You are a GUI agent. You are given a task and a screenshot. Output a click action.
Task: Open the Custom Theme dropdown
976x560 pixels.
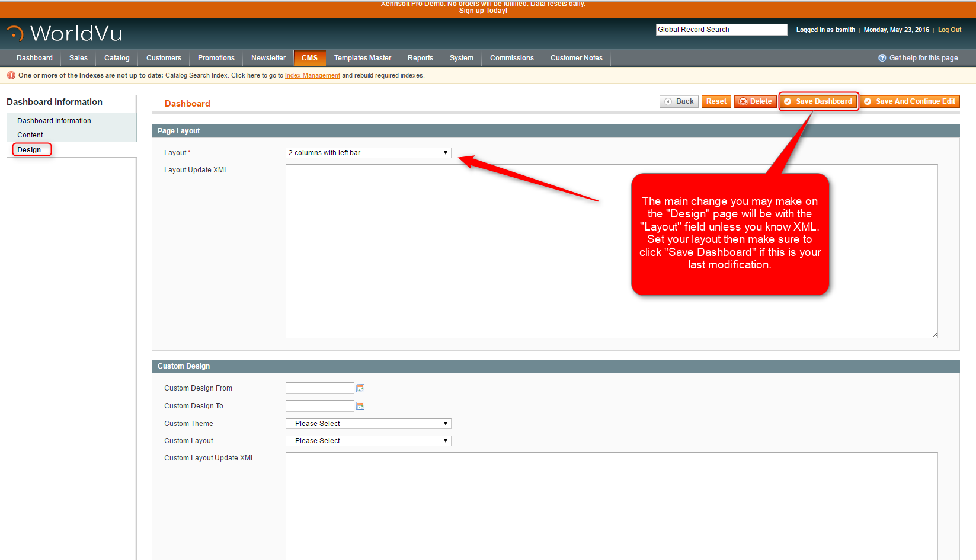pos(368,424)
